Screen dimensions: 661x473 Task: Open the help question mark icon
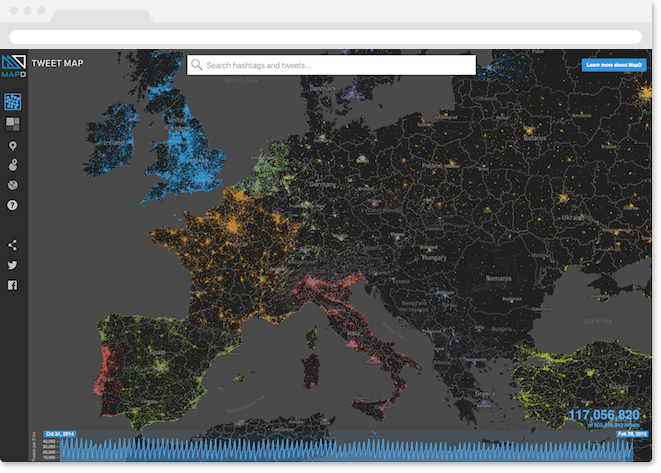pos(13,205)
